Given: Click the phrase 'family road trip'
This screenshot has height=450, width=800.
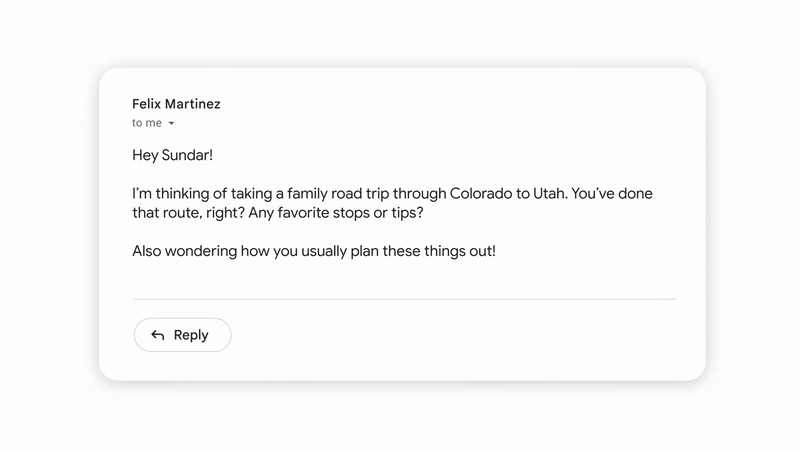Looking at the screenshot, I should 338,194.
